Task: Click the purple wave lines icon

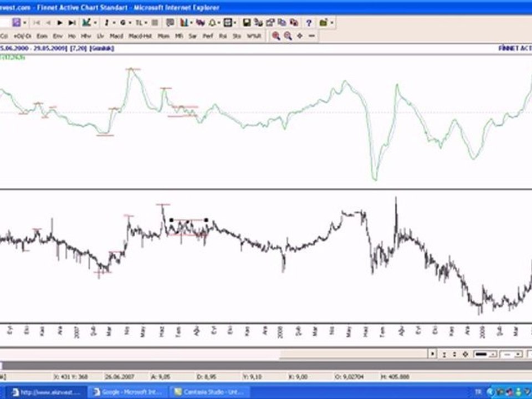Action: (x=200, y=23)
